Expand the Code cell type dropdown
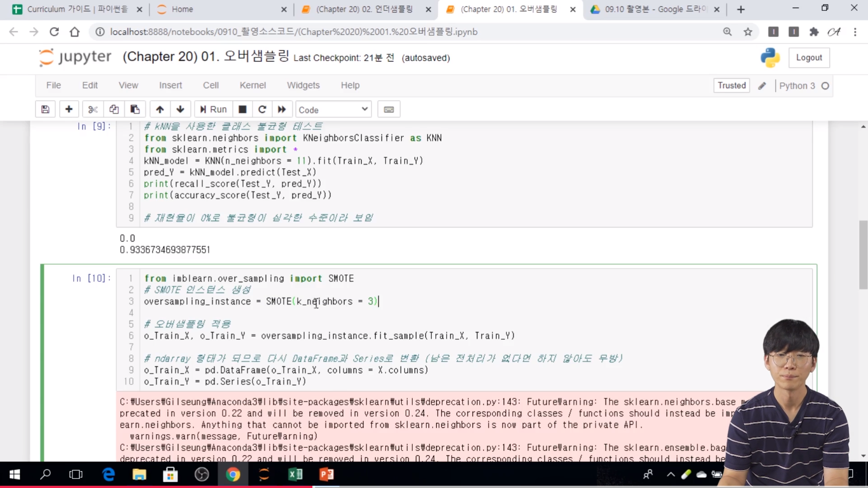This screenshot has width=868, height=488. click(x=333, y=110)
